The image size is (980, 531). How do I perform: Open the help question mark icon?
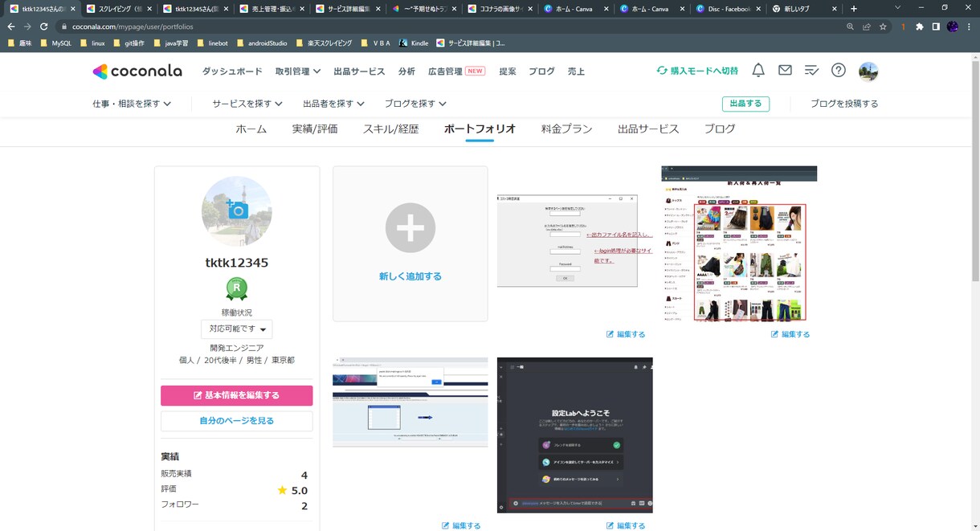click(x=839, y=71)
